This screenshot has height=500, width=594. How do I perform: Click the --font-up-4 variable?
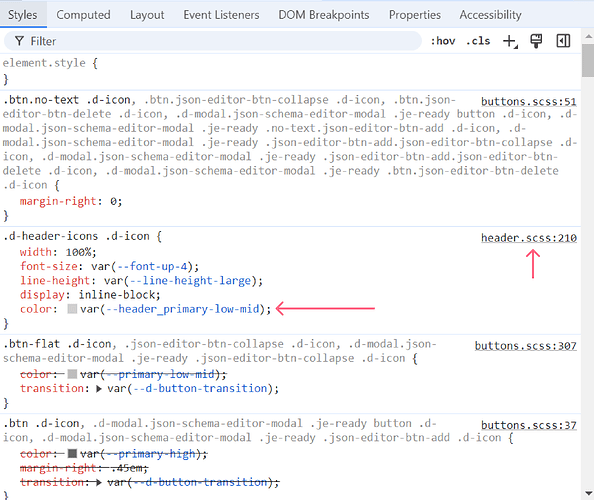[152, 266]
